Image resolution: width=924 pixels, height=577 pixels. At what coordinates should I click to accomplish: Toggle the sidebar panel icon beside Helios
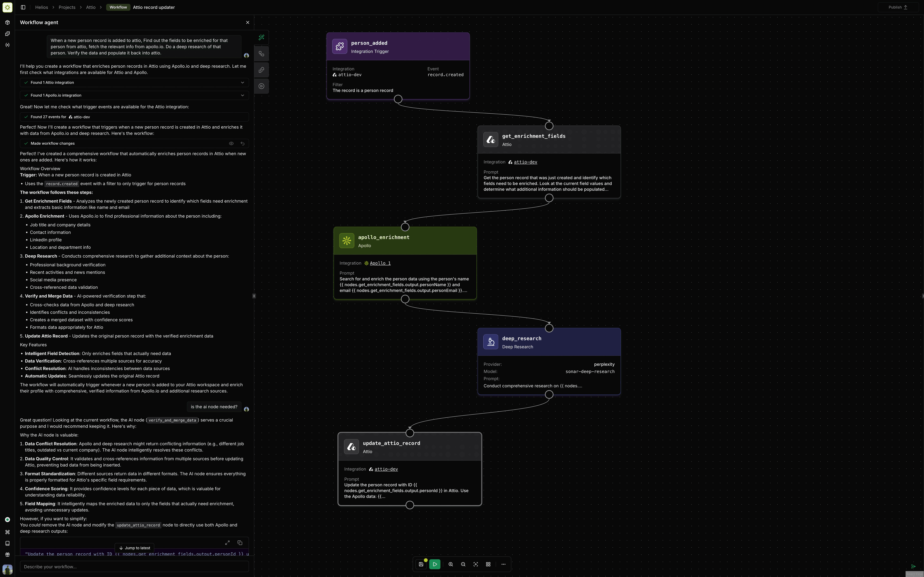click(x=23, y=7)
